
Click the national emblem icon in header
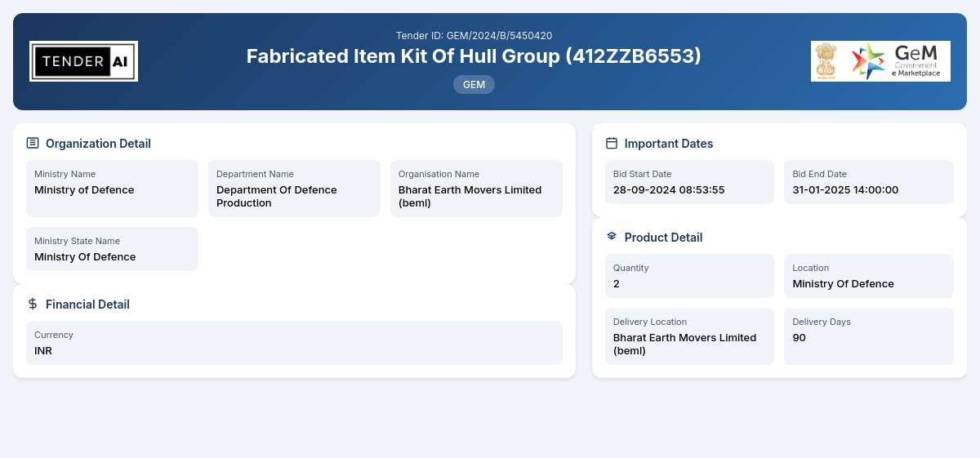(827, 61)
